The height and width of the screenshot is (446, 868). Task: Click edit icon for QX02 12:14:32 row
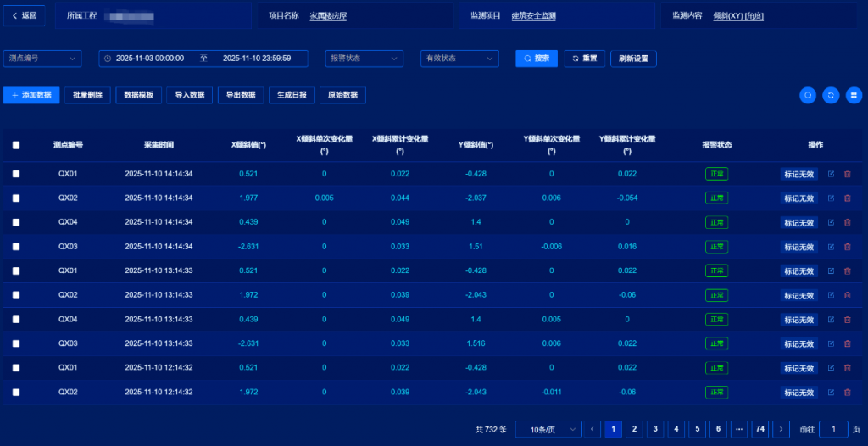pos(831,393)
